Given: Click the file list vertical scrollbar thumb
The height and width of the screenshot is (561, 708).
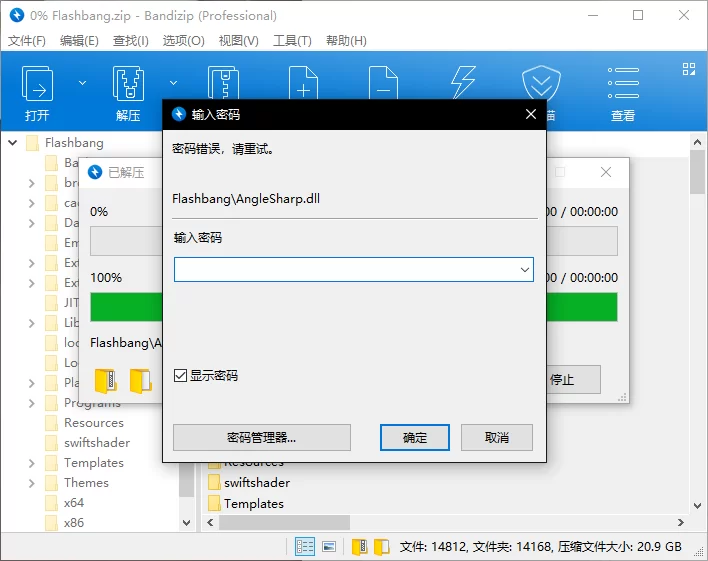Looking at the screenshot, I should [x=697, y=172].
